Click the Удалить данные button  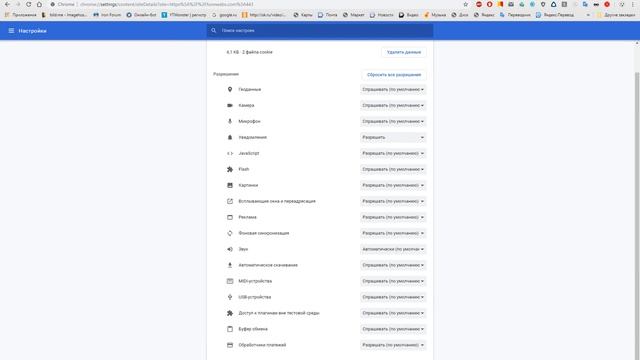tap(404, 52)
